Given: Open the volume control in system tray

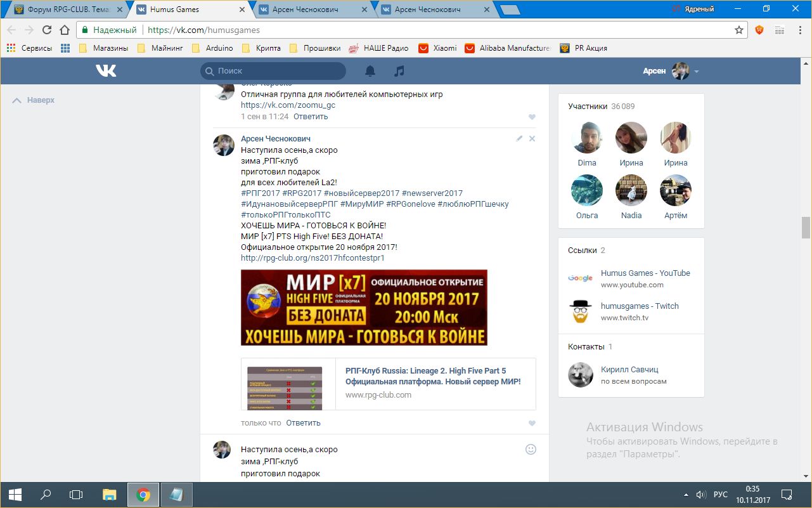Looking at the screenshot, I should click(701, 494).
